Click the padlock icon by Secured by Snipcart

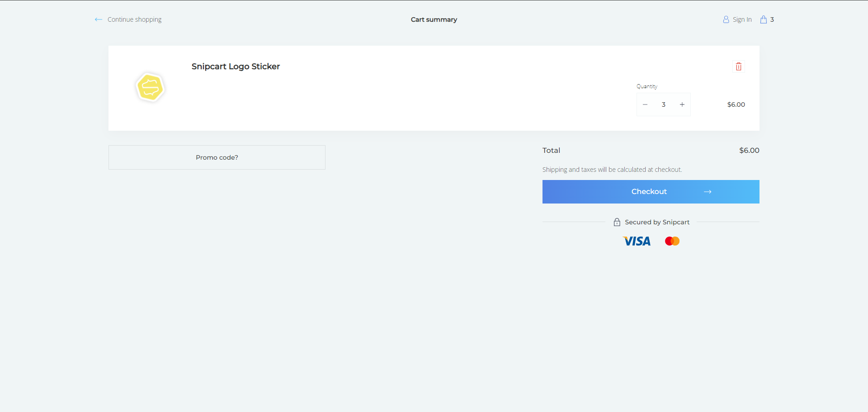[x=617, y=222]
